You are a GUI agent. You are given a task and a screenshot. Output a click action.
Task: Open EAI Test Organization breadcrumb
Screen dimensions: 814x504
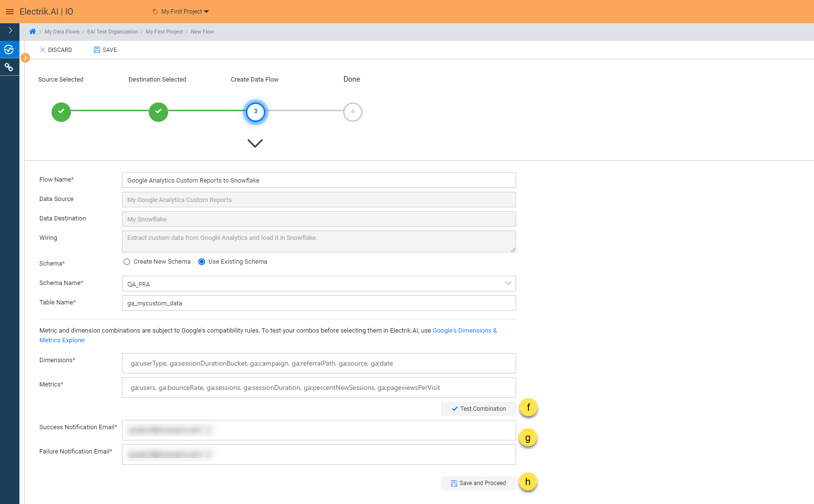[x=112, y=32]
